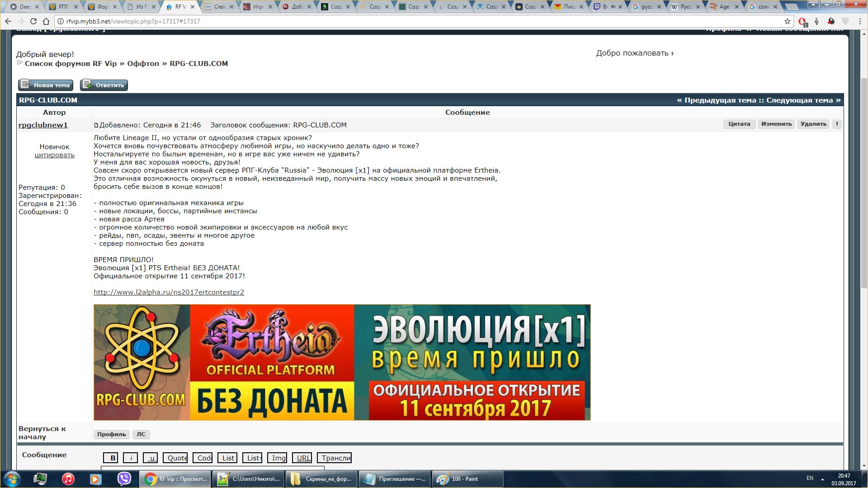Open Viber from the taskbar

click(124, 479)
